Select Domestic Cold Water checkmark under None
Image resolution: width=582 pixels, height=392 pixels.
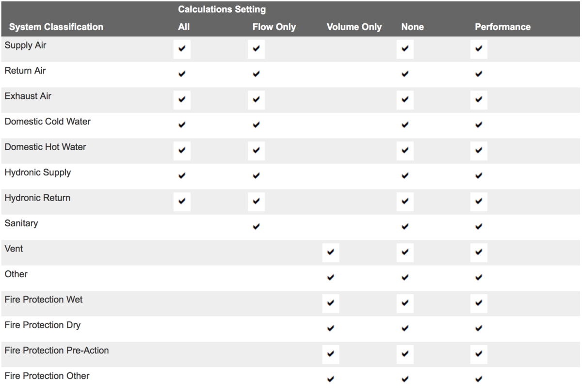coord(405,125)
